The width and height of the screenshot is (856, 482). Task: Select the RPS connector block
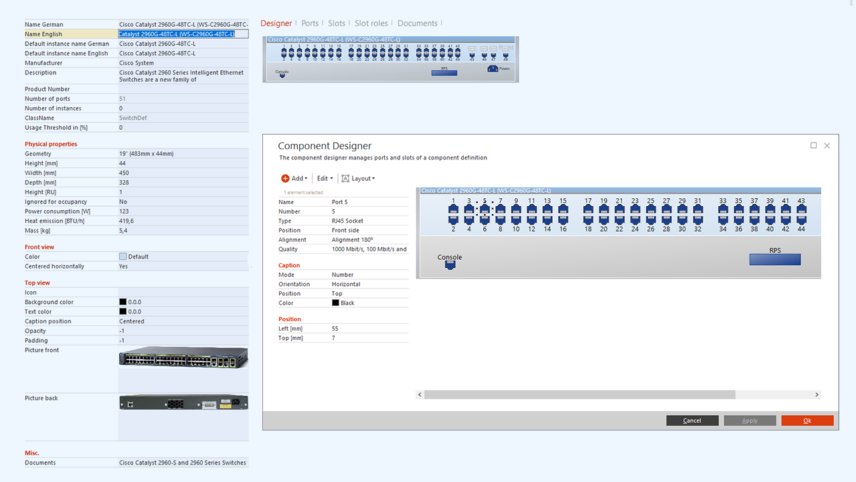point(775,259)
